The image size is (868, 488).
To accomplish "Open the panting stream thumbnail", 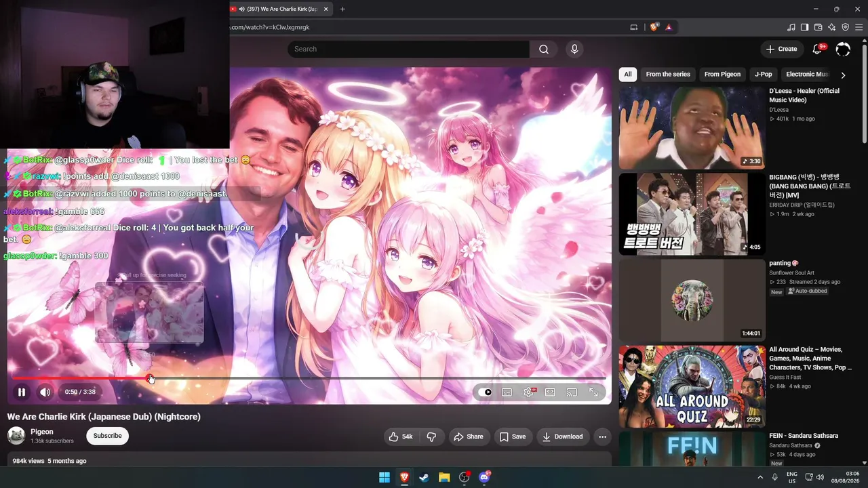I will click(692, 300).
